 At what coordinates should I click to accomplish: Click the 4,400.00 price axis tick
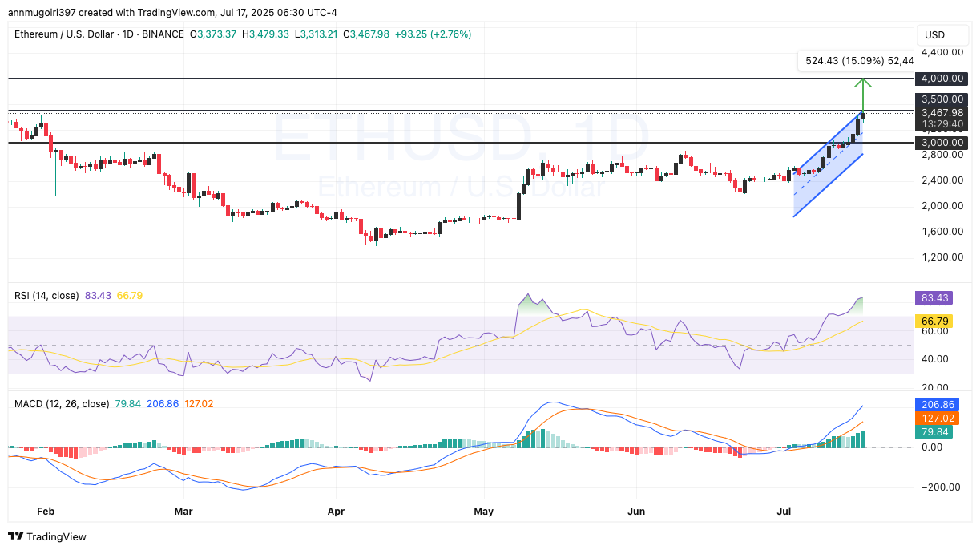tap(942, 52)
